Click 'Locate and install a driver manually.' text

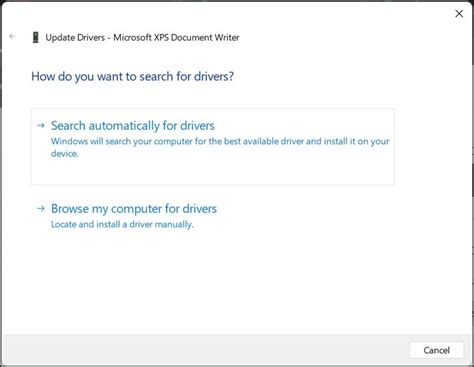pyautogui.click(x=122, y=224)
